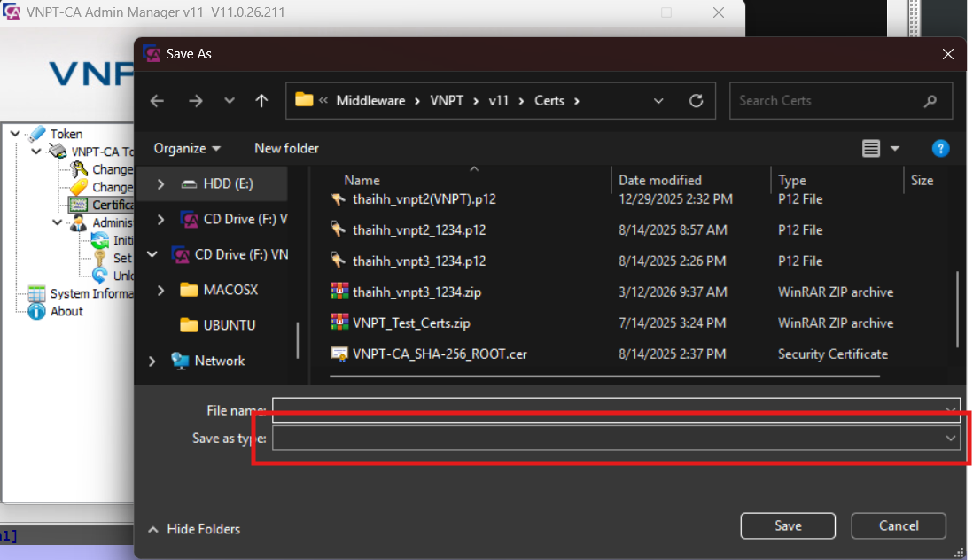Refresh the Certs folder listing
Viewport: 973px width, 560px height.
(697, 100)
